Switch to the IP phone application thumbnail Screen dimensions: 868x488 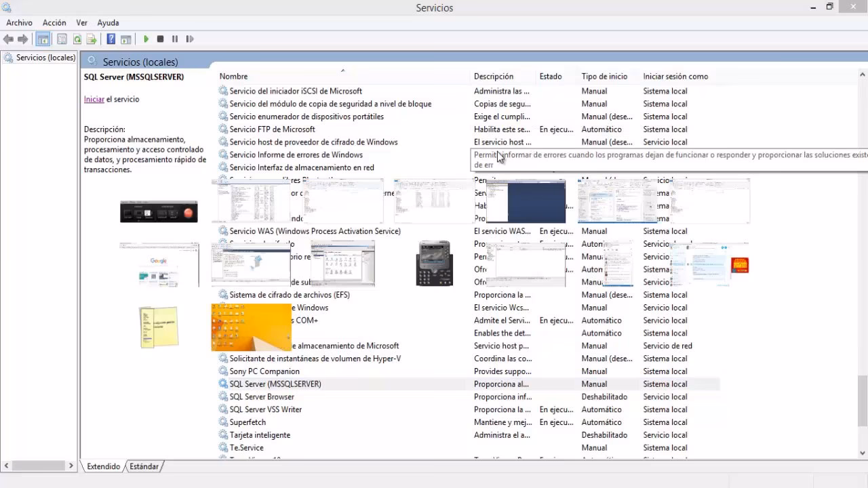click(x=434, y=264)
